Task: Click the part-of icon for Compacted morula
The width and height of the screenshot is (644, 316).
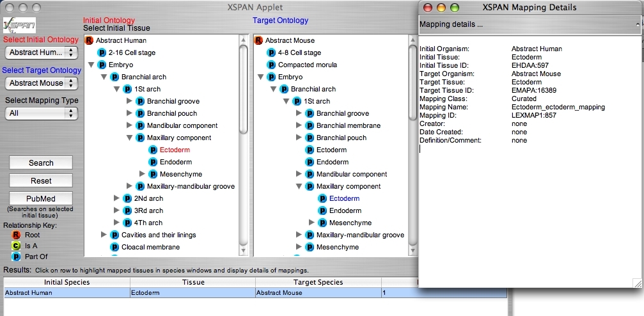Action: point(271,65)
